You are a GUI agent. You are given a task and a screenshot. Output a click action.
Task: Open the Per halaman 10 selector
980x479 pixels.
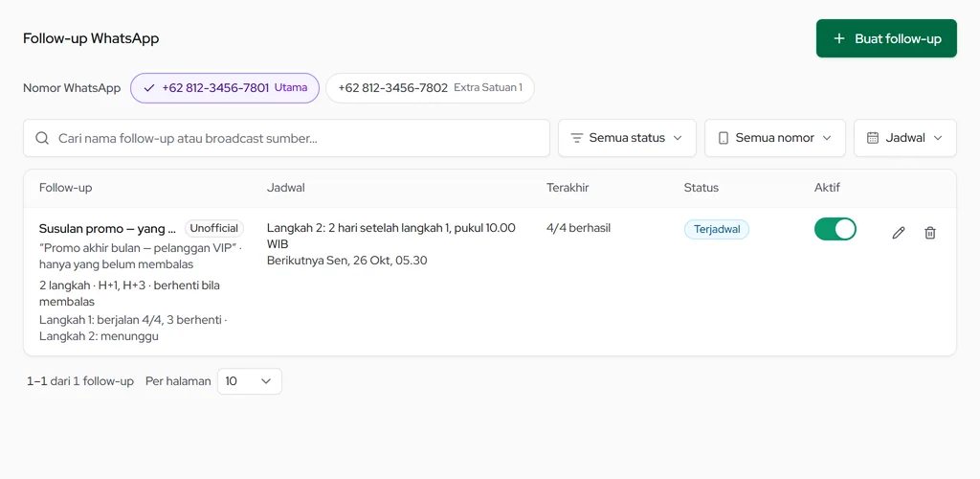tap(250, 381)
